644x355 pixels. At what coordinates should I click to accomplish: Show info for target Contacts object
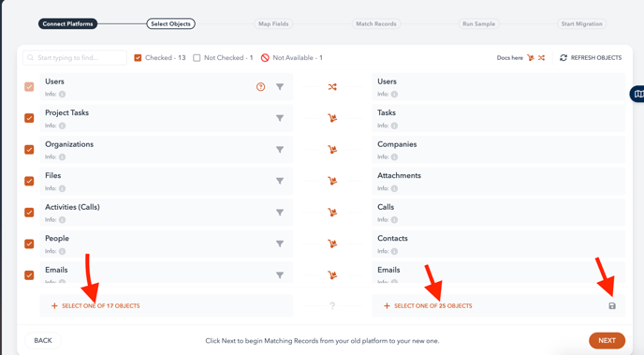click(x=394, y=251)
